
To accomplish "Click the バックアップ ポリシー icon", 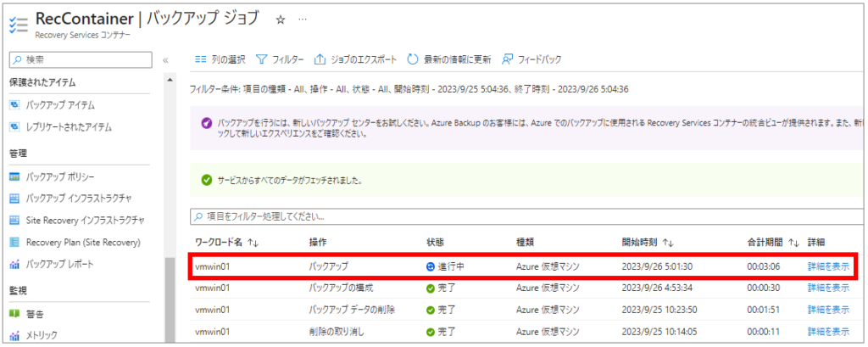I will point(15,176).
